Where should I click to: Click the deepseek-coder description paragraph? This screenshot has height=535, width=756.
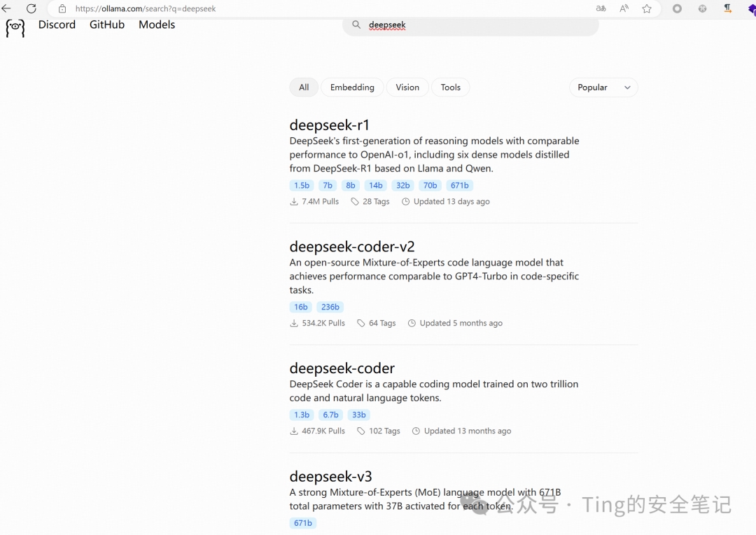click(x=434, y=391)
